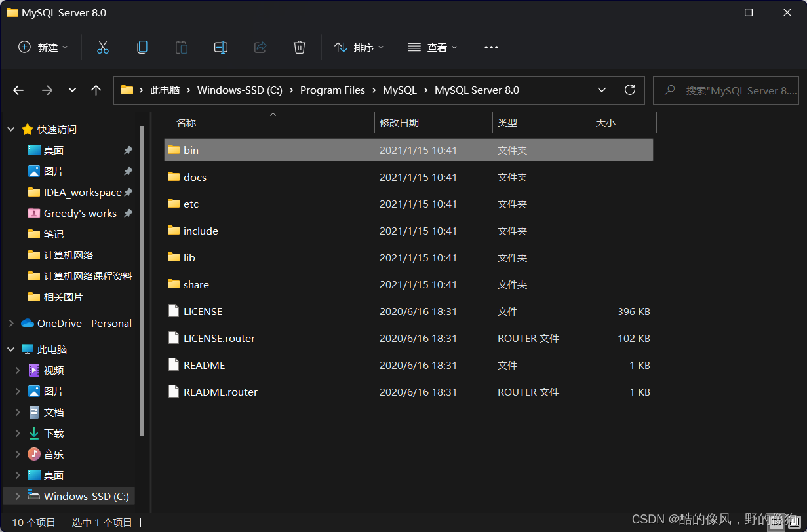Select the share folder row

(408, 284)
